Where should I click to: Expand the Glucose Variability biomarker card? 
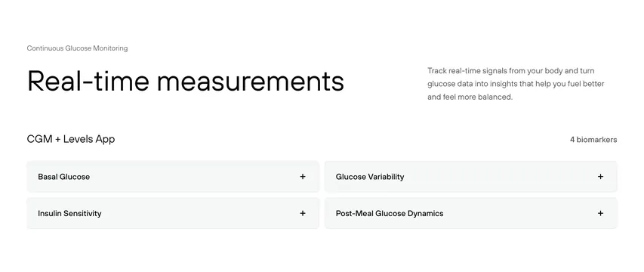pyautogui.click(x=470, y=177)
